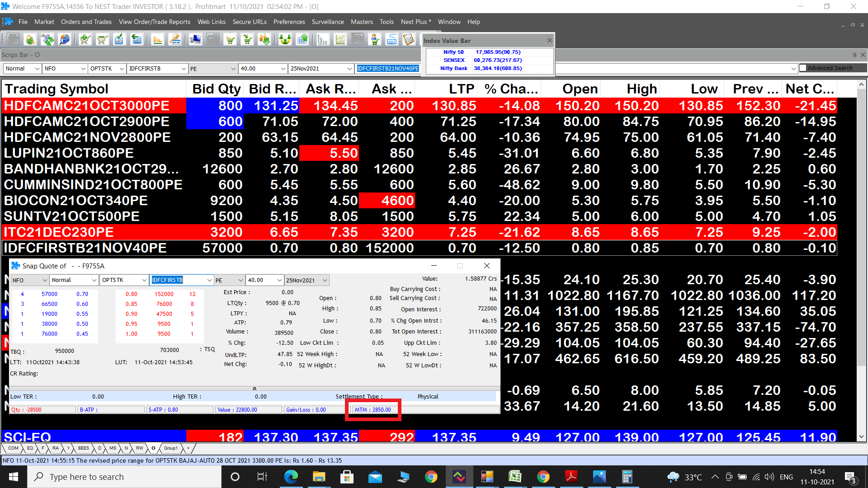The height and width of the screenshot is (488, 868).
Task: Open the 25Nov2021 expiry dropdown in Snap Quote
Action: point(307,280)
